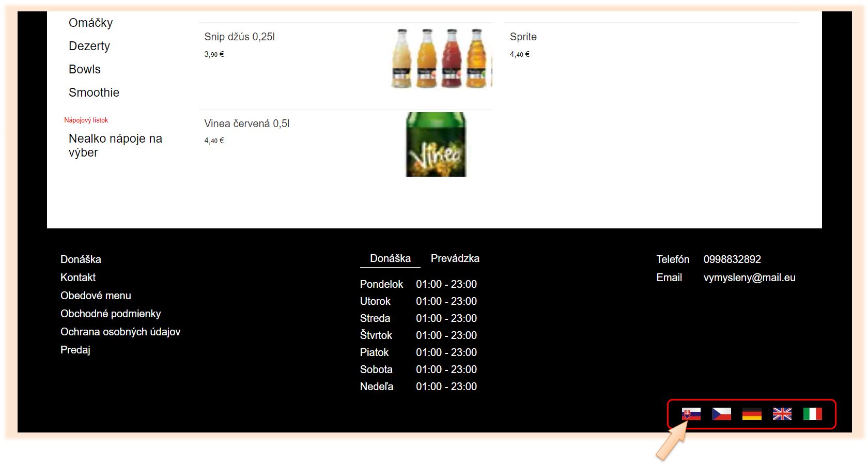The height and width of the screenshot is (464, 868).
Task: Open the Kontakt footer link
Action: (x=78, y=277)
